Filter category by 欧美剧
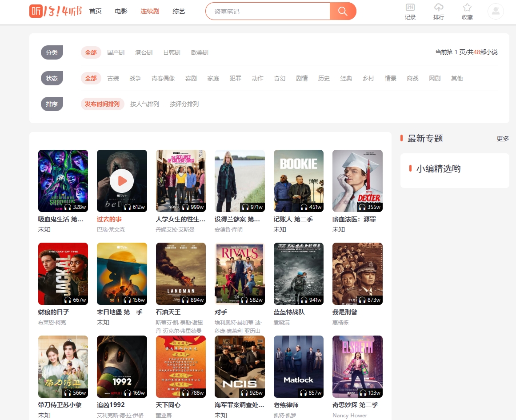This screenshot has width=516, height=420. (x=200, y=52)
